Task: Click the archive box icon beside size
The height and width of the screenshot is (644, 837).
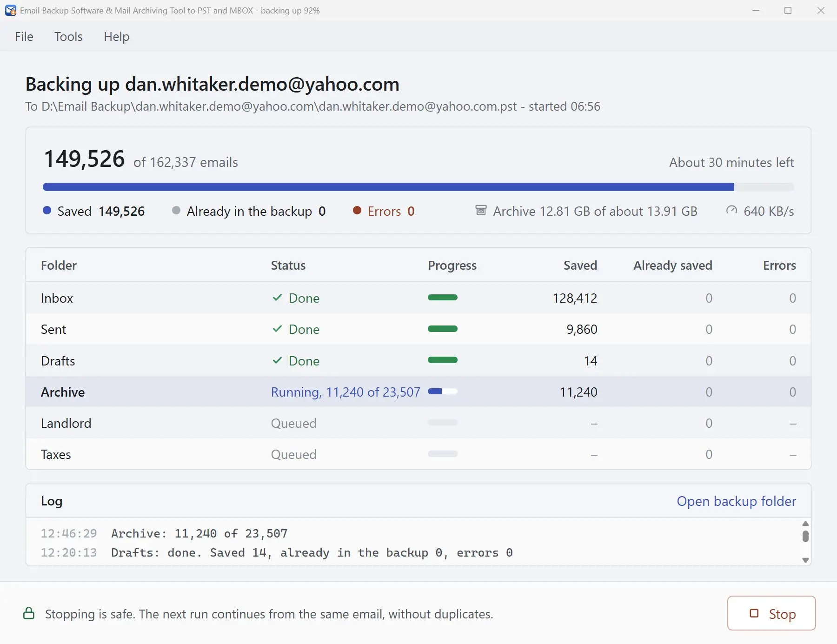Action: tap(481, 210)
